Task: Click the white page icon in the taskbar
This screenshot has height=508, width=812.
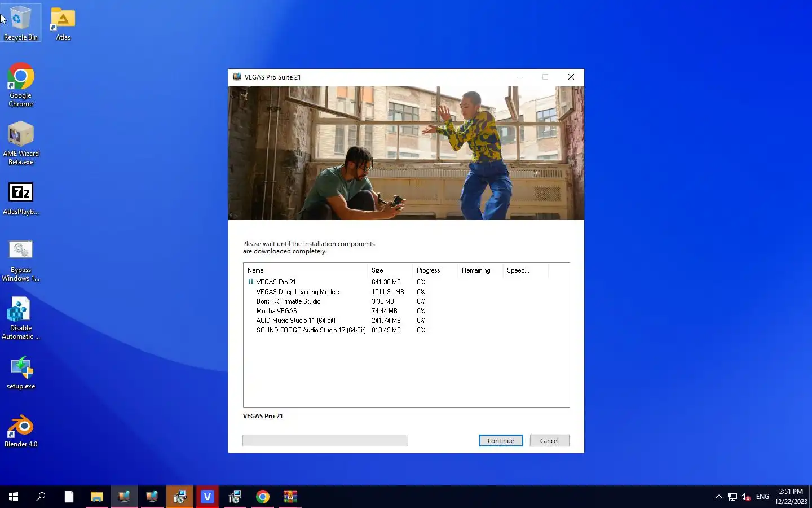Action: pyautogui.click(x=69, y=497)
